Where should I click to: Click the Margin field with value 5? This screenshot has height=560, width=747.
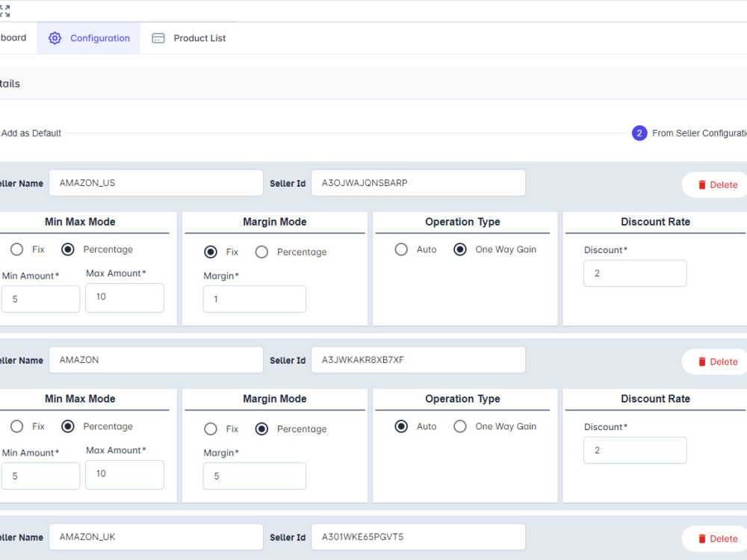(x=255, y=476)
